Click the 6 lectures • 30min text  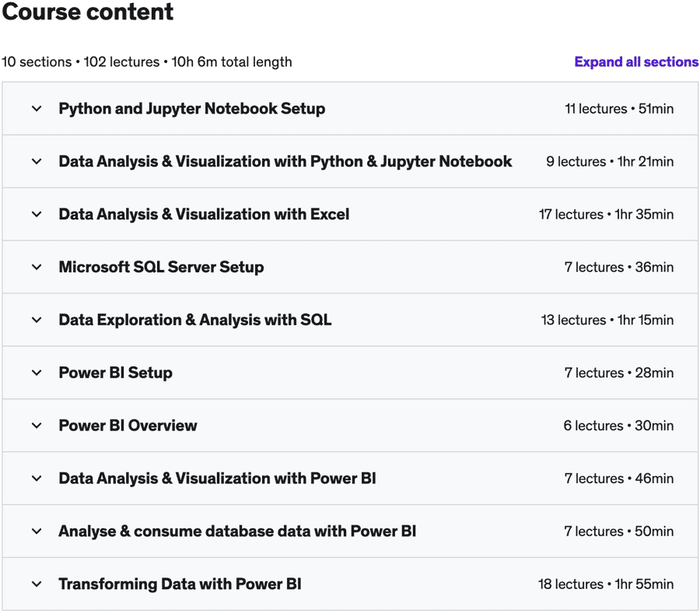(x=619, y=426)
